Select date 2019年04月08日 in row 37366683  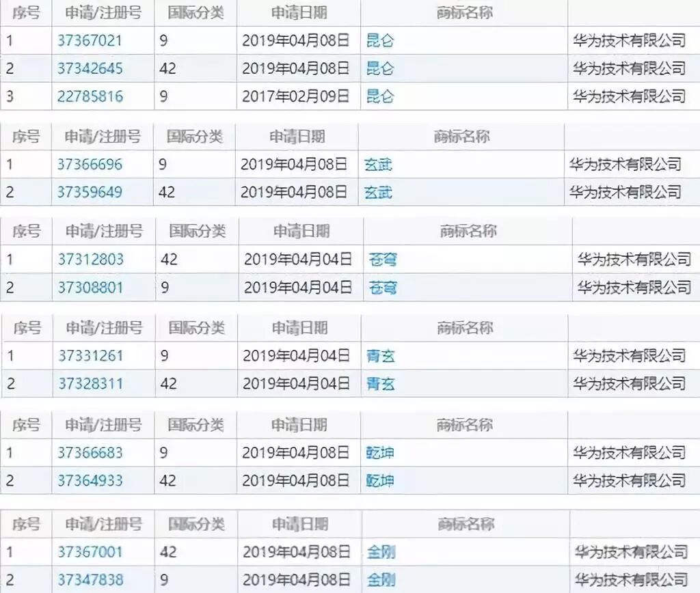[x=295, y=452]
